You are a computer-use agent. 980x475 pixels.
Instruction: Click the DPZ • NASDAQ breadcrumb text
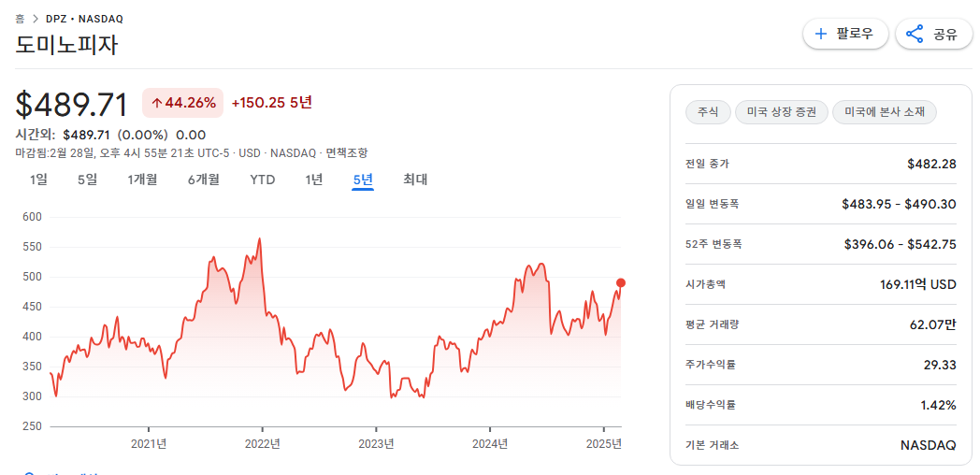tap(84, 19)
